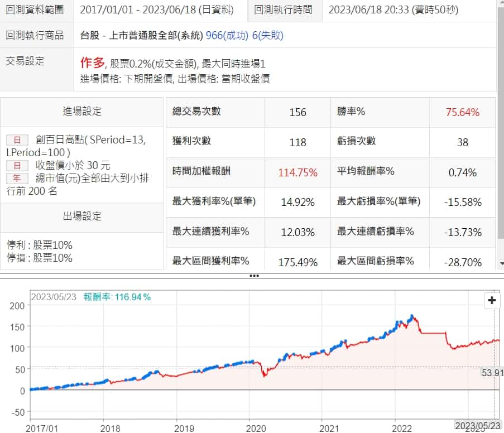Open the 966(成功) successful stocks link
This screenshot has height=433, width=504.
(229, 36)
